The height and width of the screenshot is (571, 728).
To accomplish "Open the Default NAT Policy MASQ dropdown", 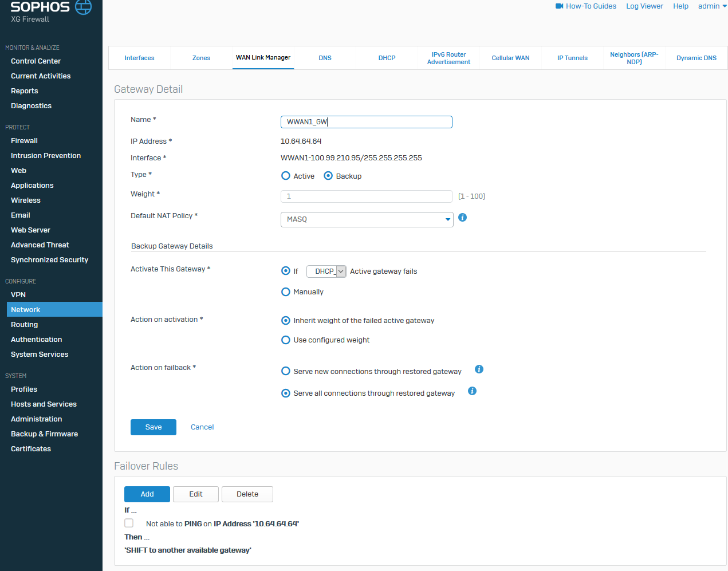I will (367, 219).
